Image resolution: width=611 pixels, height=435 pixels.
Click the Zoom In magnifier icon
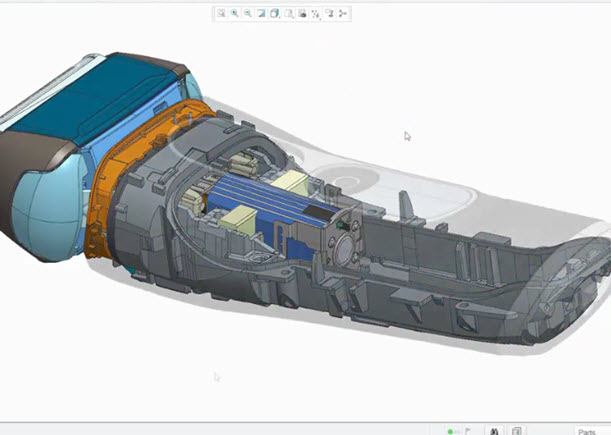click(x=234, y=13)
